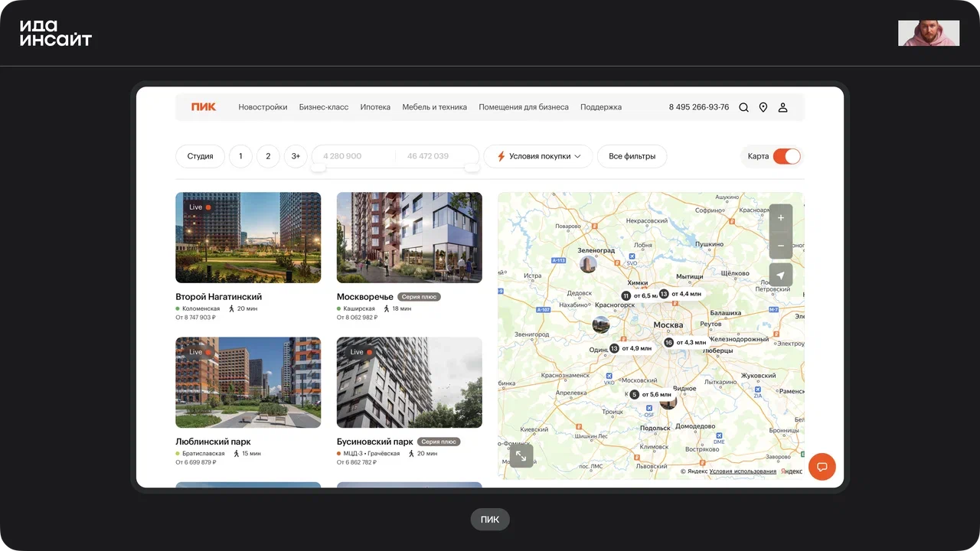Click the Live badge on Люблинский парк
Screen dimensions: 980x551
point(199,352)
